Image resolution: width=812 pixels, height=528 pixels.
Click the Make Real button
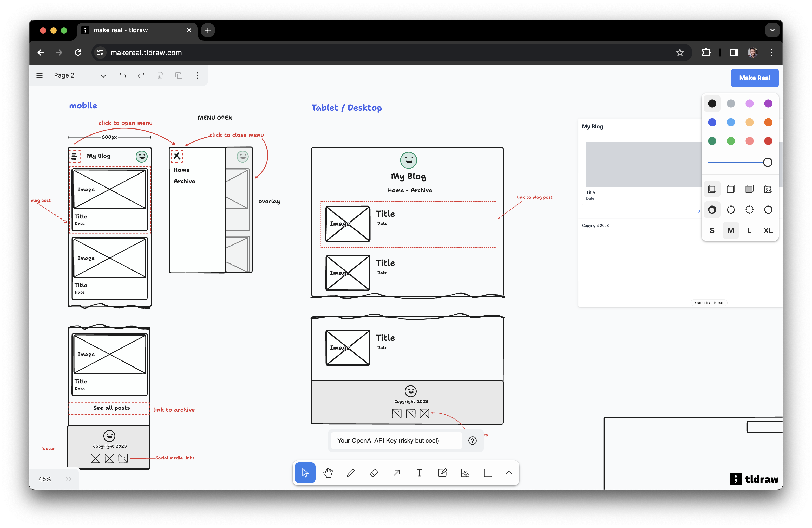pyautogui.click(x=754, y=78)
